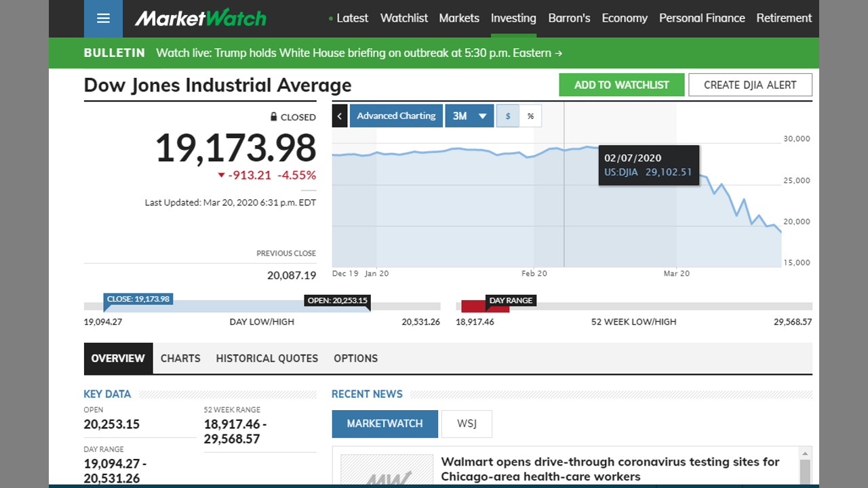Open the Investing menu

coord(513,18)
